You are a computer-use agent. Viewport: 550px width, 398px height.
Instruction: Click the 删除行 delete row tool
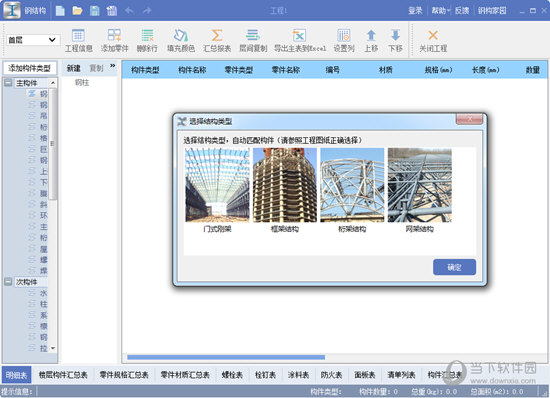pos(147,41)
